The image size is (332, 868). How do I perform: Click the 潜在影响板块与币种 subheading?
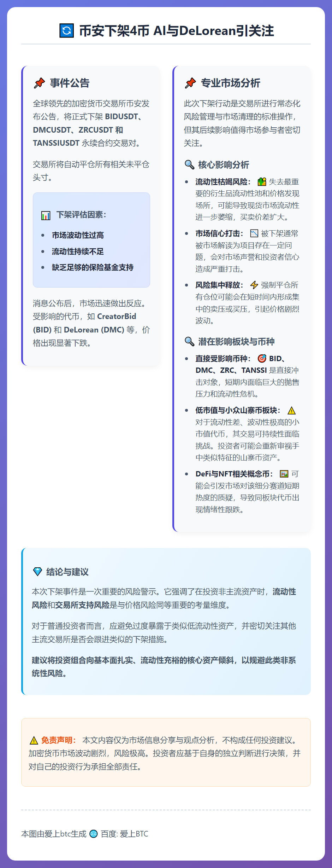pos(236,342)
